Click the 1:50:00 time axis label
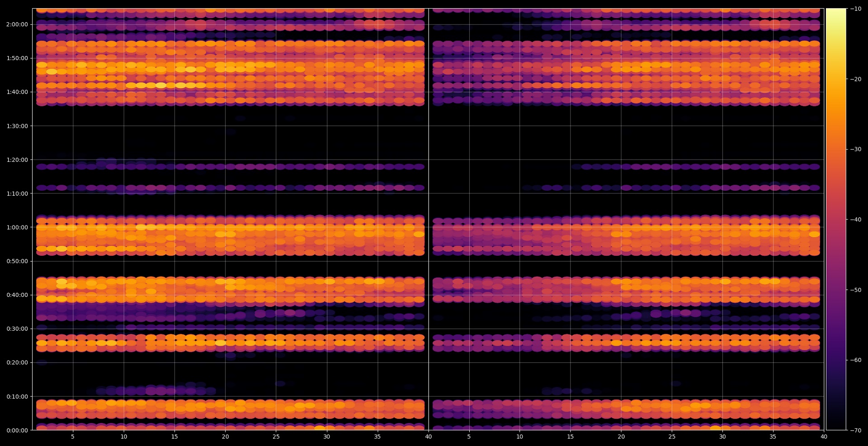The image size is (868, 446). (x=17, y=58)
